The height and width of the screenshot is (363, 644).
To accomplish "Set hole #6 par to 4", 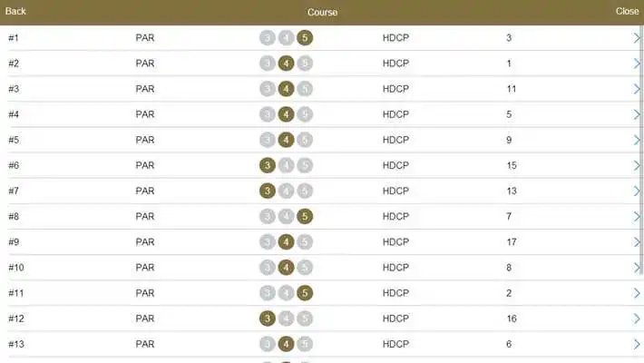I will coord(287,165).
